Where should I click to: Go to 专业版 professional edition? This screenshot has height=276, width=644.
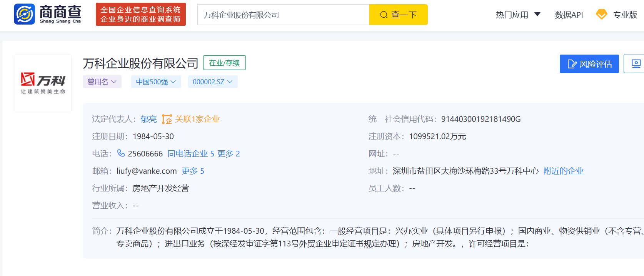625,15
